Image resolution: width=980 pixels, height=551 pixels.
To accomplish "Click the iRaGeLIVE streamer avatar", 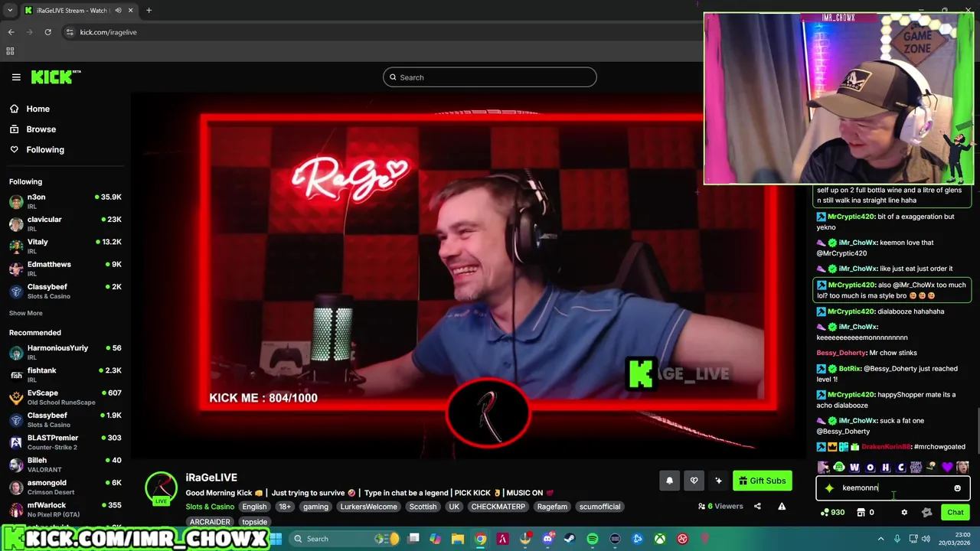I will (x=161, y=488).
